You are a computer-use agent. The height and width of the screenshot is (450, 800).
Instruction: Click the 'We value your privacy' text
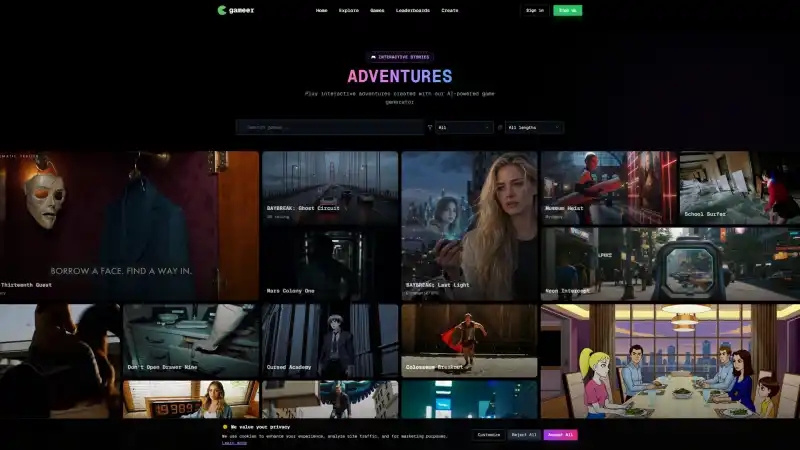click(x=260, y=427)
